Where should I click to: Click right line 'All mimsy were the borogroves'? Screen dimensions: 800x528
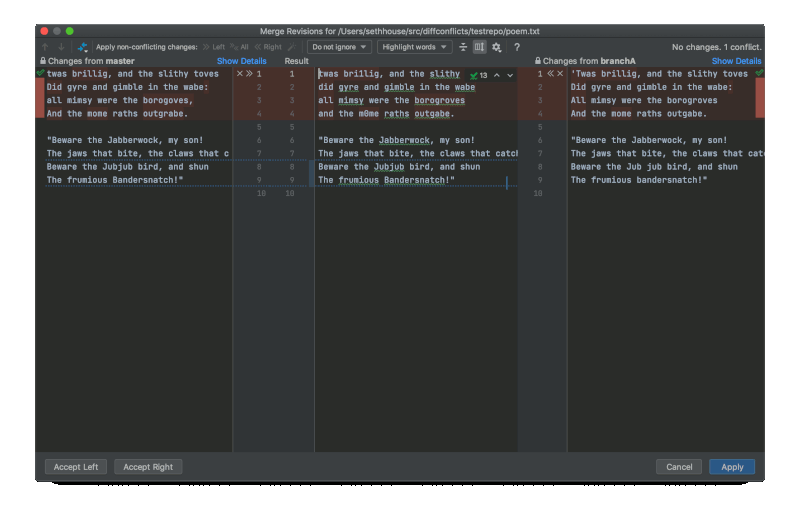tap(644, 100)
